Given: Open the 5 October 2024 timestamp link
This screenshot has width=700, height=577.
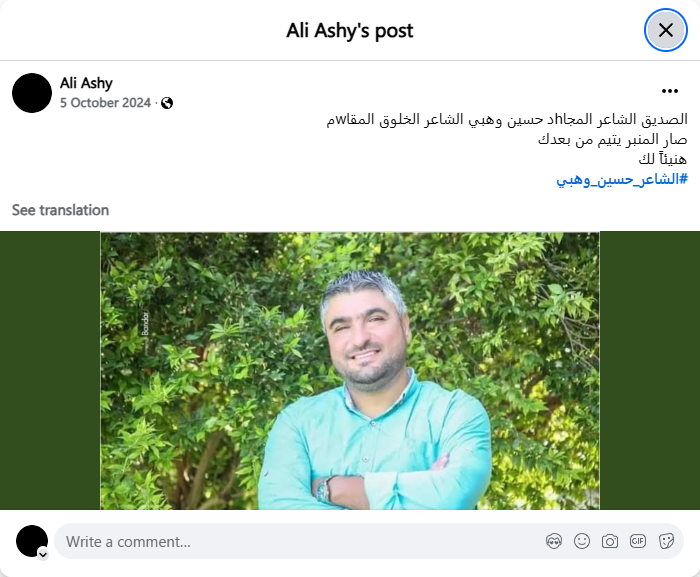Looking at the screenshot, I should [105, 103].
